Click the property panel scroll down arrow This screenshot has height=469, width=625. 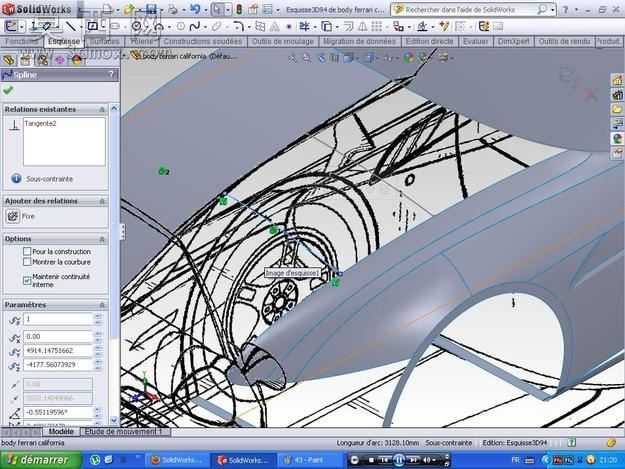click(x=114, y=420)
